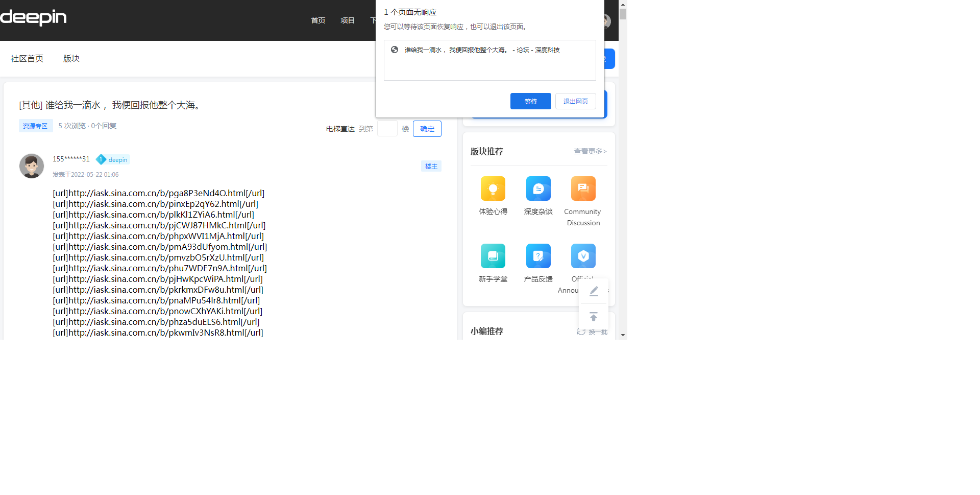
Task: Click the 楼主 label badge
Action: pyautogui.click(x=431, y=166)
